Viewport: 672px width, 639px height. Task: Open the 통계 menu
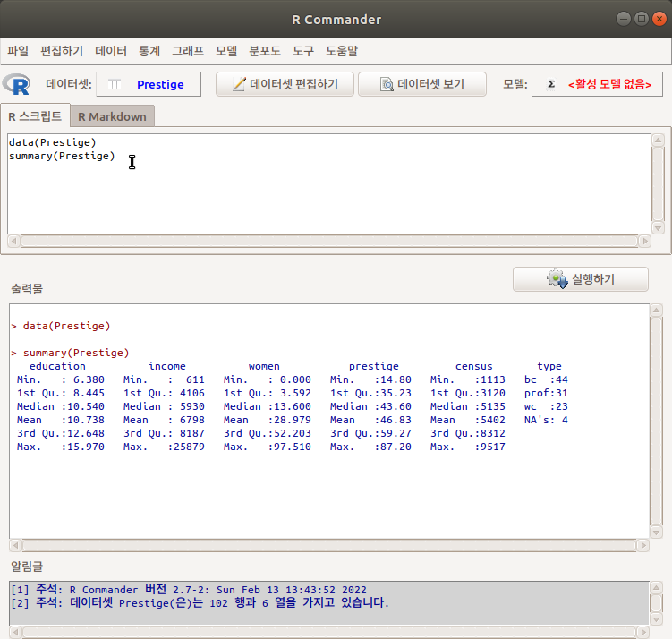(x=149, y=51)
